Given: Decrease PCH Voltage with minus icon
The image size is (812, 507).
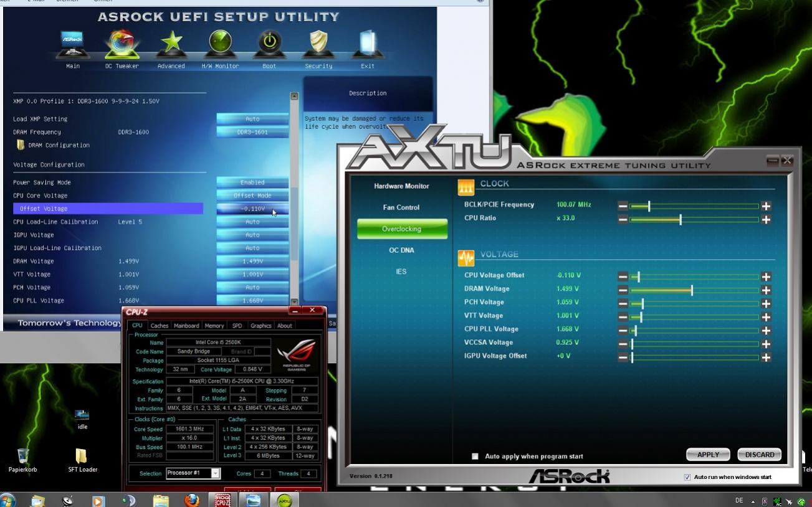Looking at the screenshot, I should 623,303.
